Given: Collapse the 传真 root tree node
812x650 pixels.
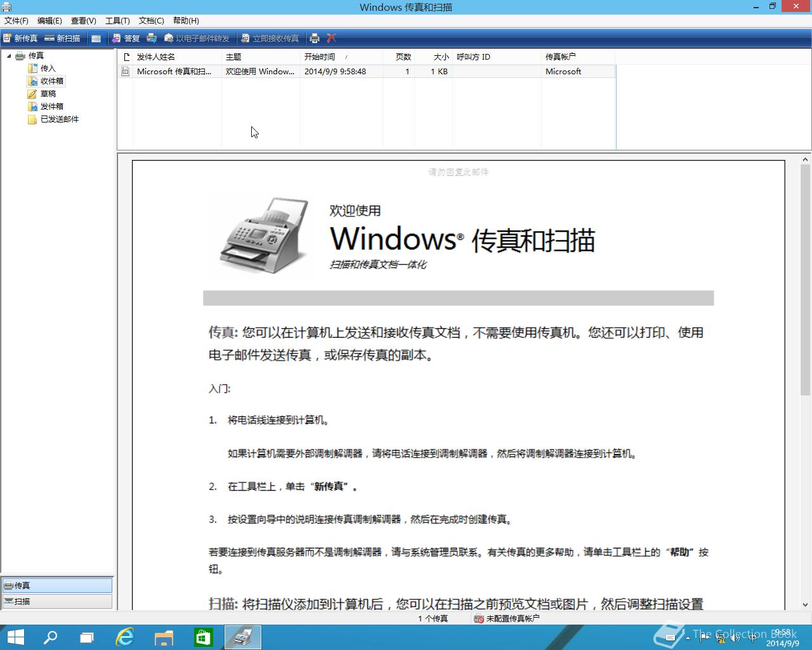Looking at the screenshot, I should coord(9,56).
